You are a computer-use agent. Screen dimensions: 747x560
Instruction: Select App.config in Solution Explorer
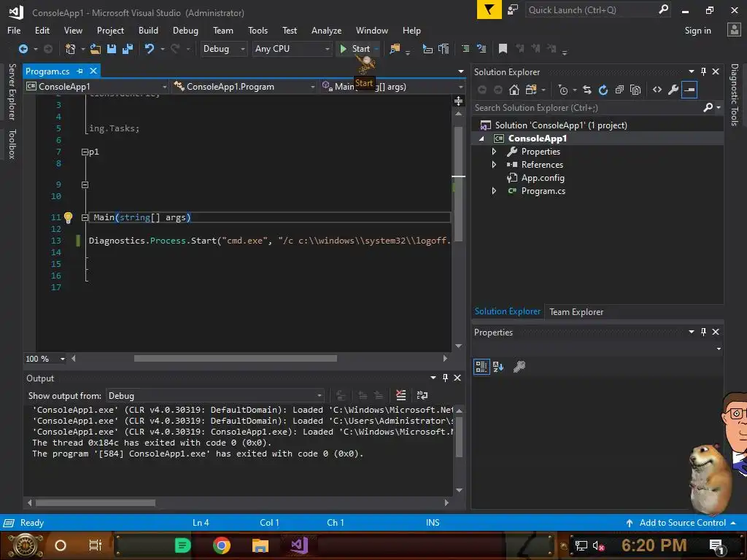click(x=543, y=178)
